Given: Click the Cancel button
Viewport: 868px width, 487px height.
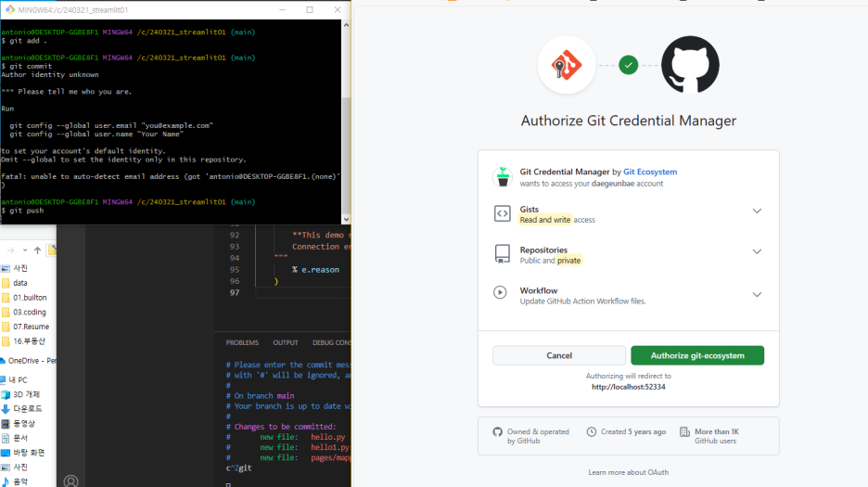Looking at the screenshot, I should (x=559, y=355).
